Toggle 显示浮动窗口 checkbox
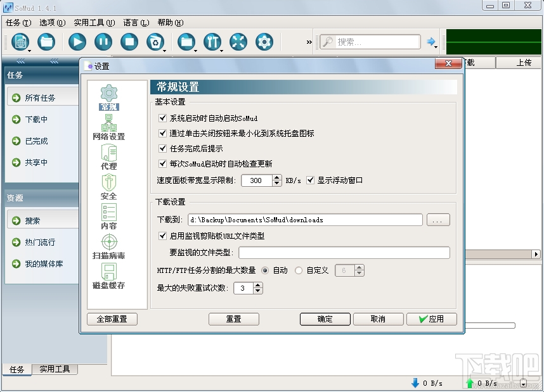 click(310, 180)
